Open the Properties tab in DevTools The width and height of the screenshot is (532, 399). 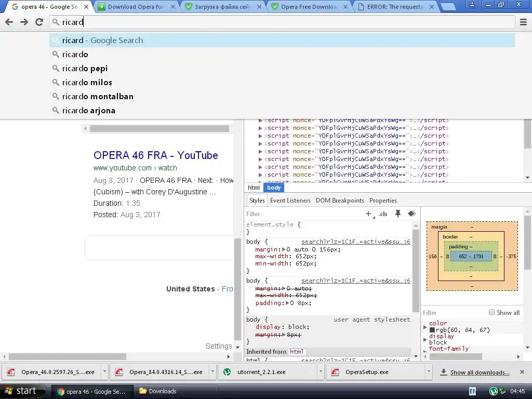pos(383,201)
